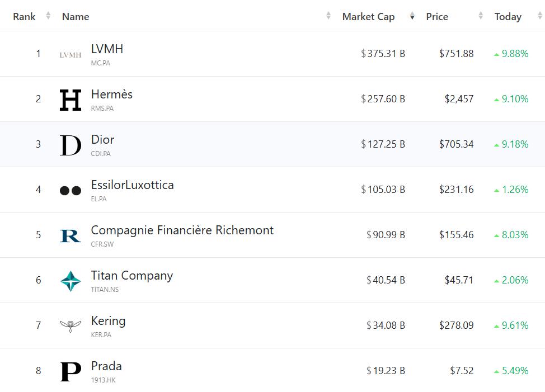Open the LVMH company page
Viewport: 545px width, 392px height.
coord(107,49)
